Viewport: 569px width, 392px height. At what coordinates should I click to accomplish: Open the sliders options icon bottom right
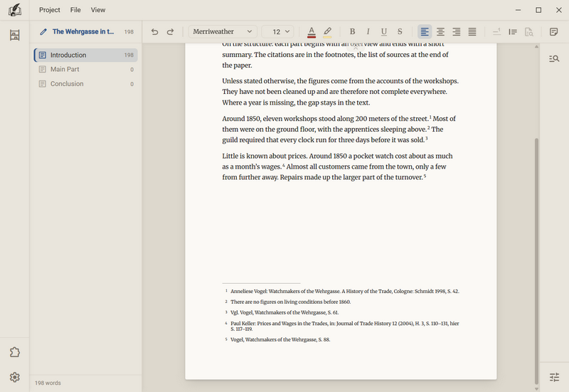point(554,377)
